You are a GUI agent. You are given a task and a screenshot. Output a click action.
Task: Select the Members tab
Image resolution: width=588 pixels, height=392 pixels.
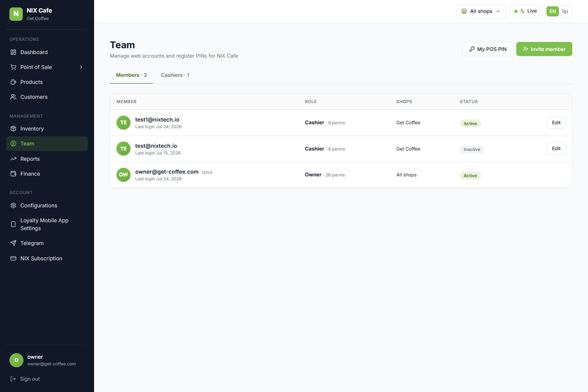(x=131, y=75)
